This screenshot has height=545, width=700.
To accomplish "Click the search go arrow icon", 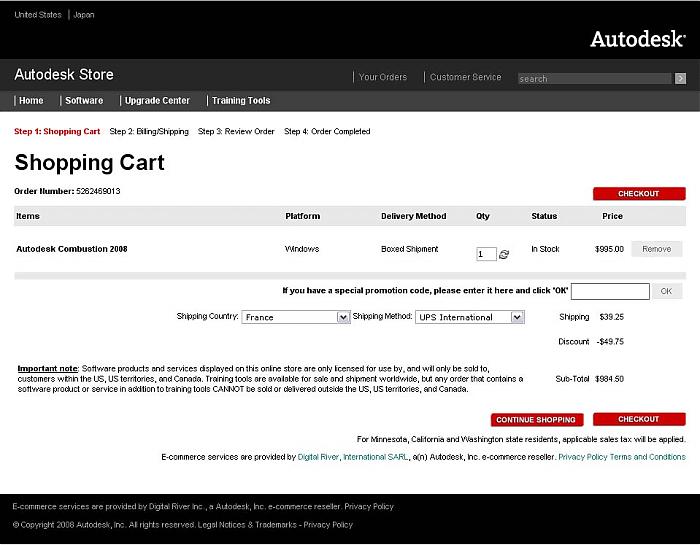I will coord(680,79).
